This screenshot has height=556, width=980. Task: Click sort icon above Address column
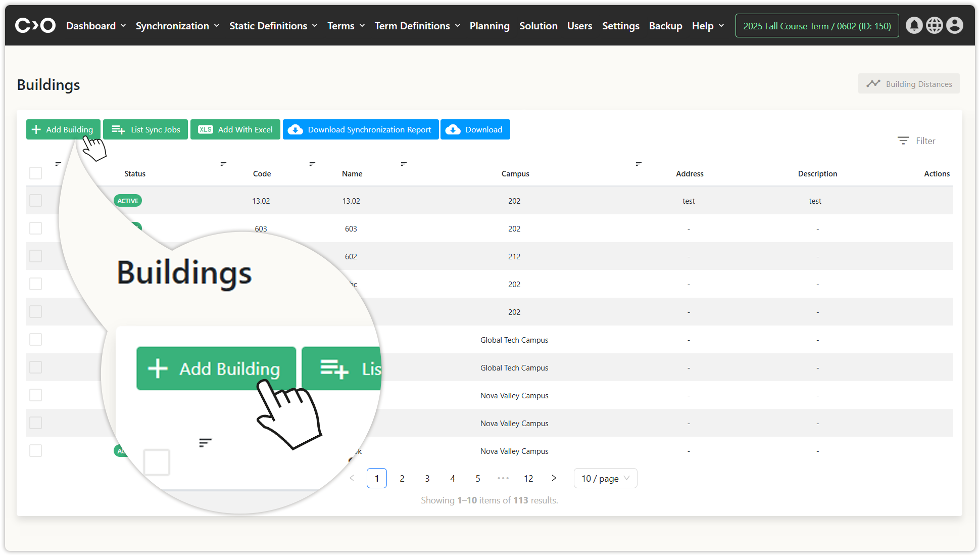point(638,164)
